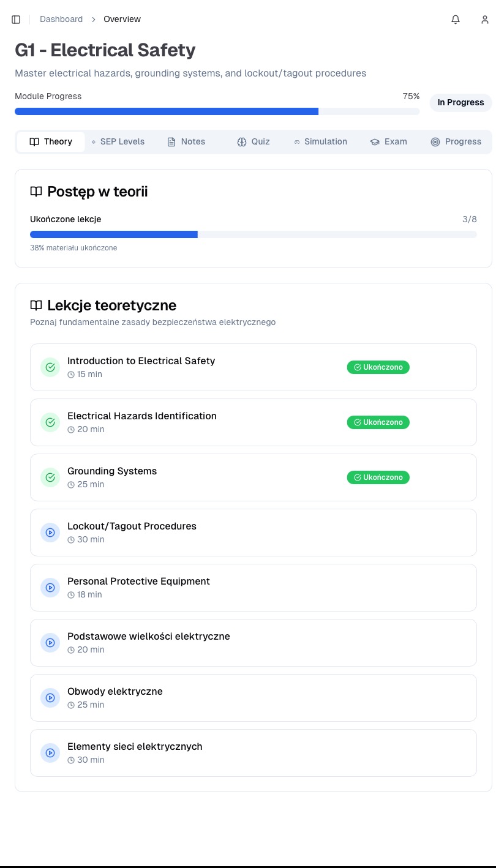Go to the Exam tab
The image size is (496, 868).
click(x=388, y=141)
